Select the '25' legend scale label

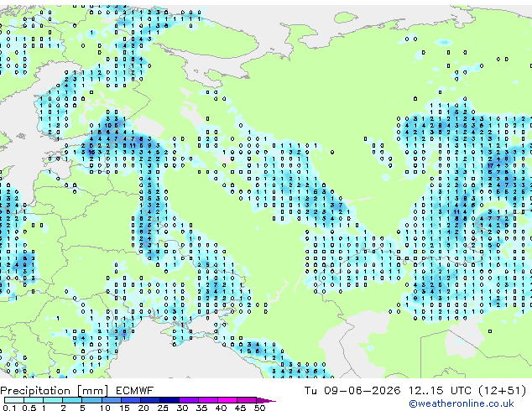tap(163, 408)
